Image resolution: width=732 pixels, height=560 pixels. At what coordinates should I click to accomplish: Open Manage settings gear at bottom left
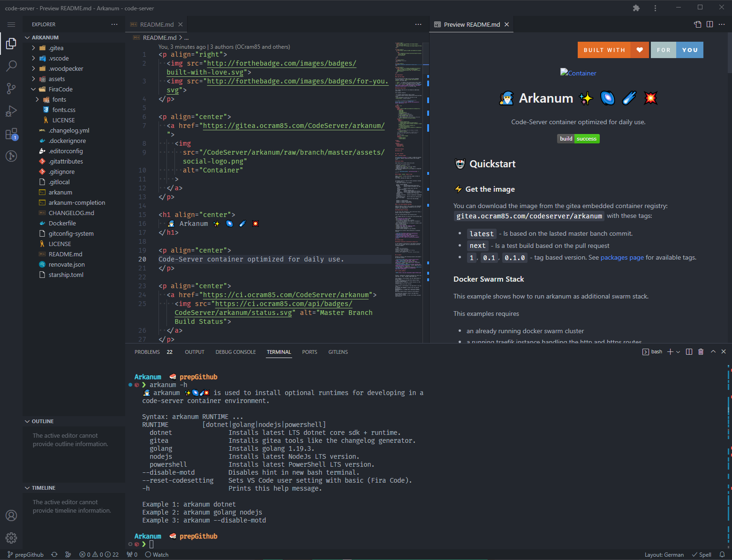(x=11, y=538)
